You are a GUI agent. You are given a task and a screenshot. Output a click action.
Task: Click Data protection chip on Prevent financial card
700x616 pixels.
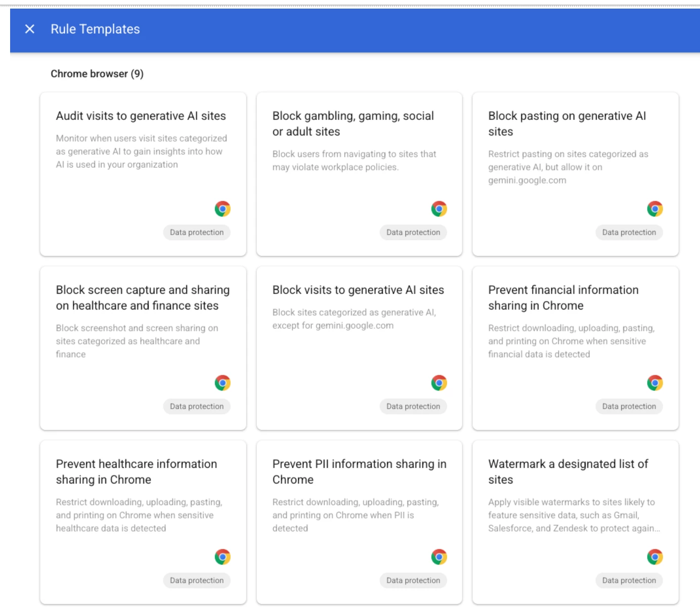(x=629, y=406)
